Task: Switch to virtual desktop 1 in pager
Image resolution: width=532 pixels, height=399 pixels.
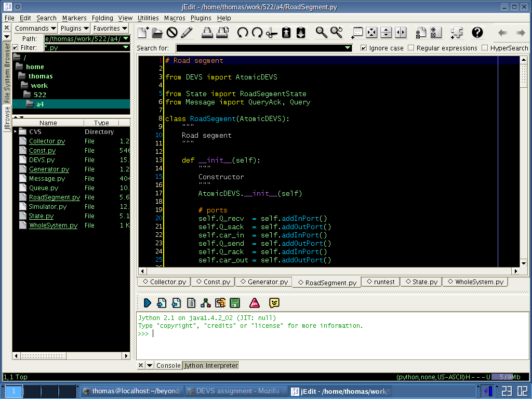Action: click(x=14, y=391)
